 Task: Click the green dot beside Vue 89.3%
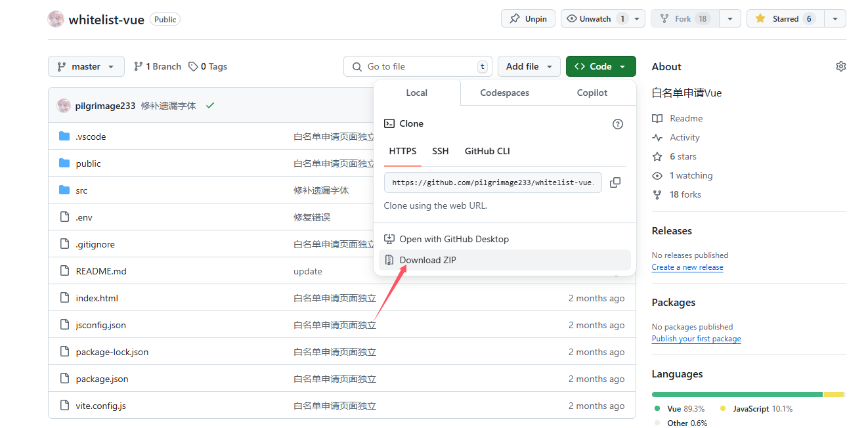click(657, 408)
